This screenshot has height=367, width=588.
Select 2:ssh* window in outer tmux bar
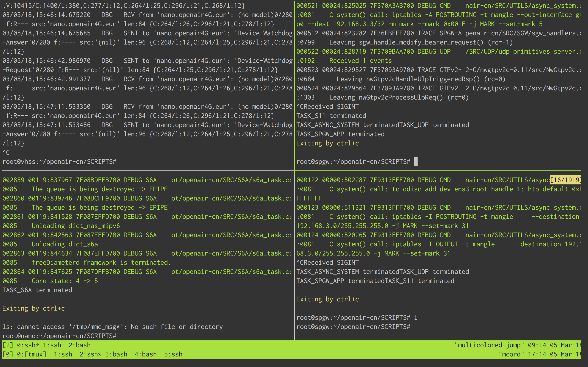coord(90,354)
